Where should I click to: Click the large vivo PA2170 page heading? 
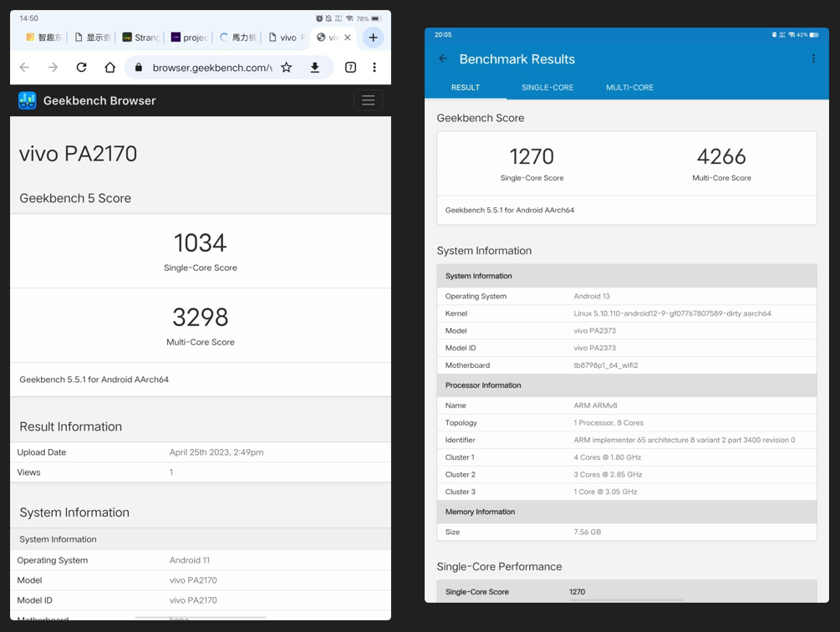(79, 154)
